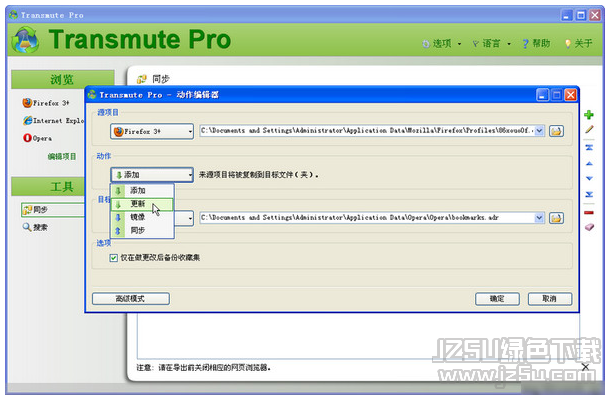Open the 添加 action combo box
Viewport: 614px width, 402px height.
(x=152, y=175)
